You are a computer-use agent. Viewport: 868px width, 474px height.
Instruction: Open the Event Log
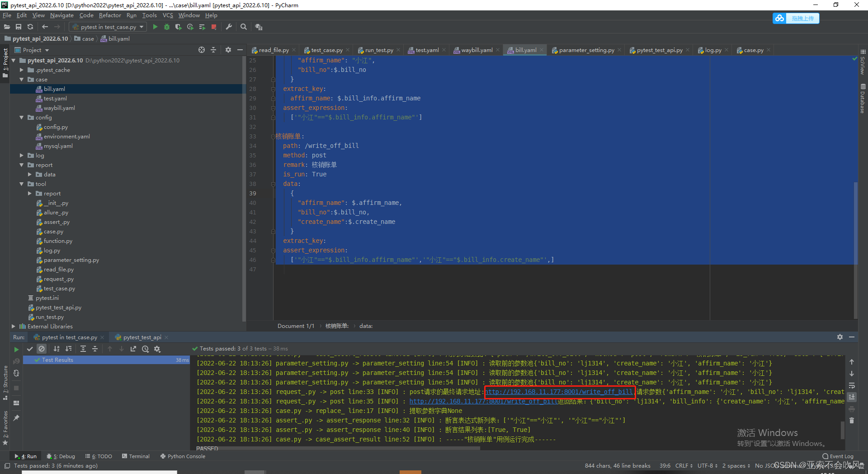838,456
